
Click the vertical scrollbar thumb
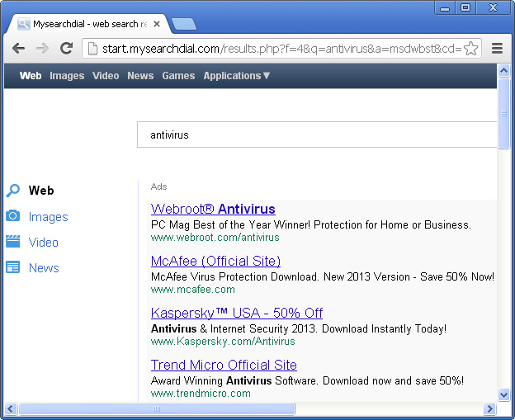click(503, 113)
